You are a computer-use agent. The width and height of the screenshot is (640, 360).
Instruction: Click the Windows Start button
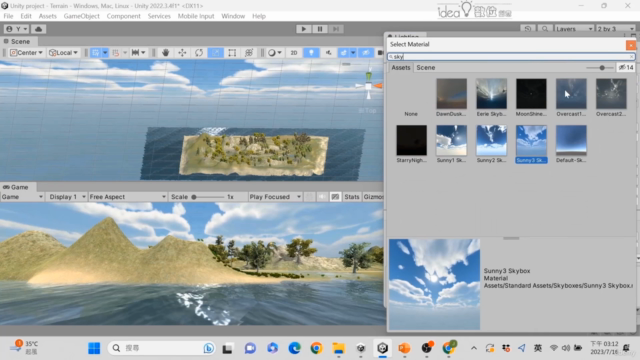pyautogui.click(x=94, y=348)
